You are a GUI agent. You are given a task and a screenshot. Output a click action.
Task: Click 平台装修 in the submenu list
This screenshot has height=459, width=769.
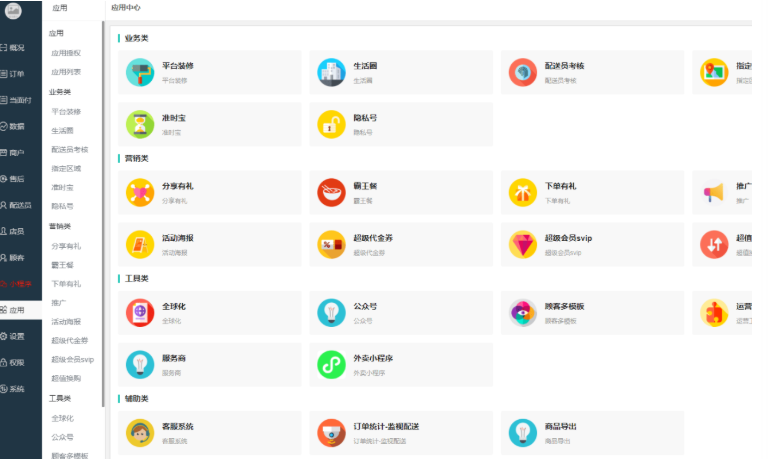click(x=66, y=112)
